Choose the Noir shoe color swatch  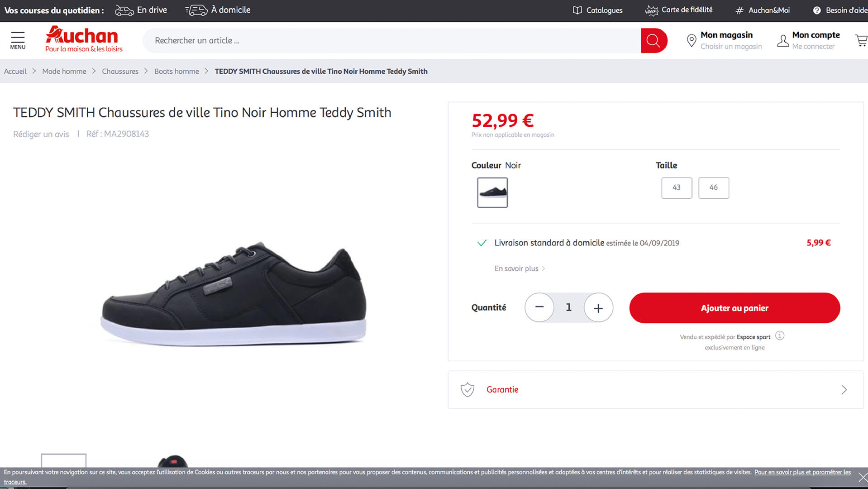click(492, 193)
